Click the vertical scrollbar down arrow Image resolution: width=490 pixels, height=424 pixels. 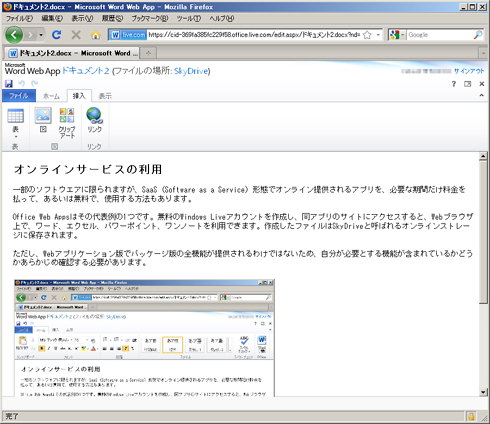click(483, 392)
